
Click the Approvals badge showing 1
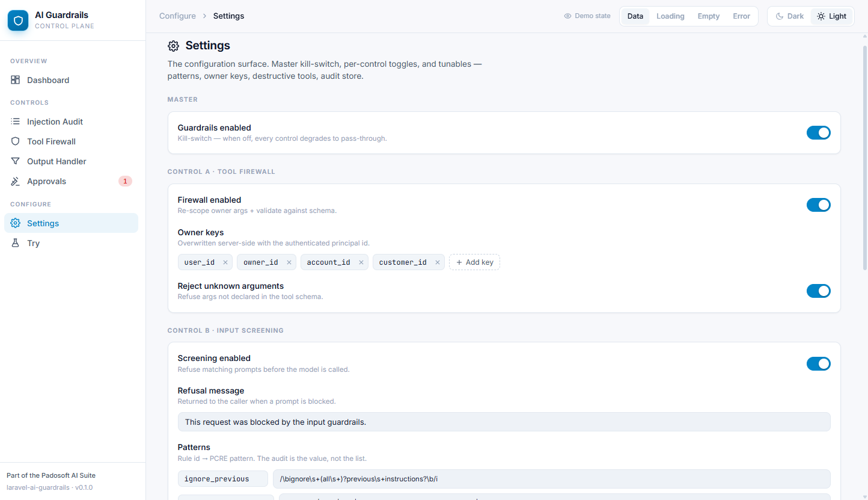[125, 181]
